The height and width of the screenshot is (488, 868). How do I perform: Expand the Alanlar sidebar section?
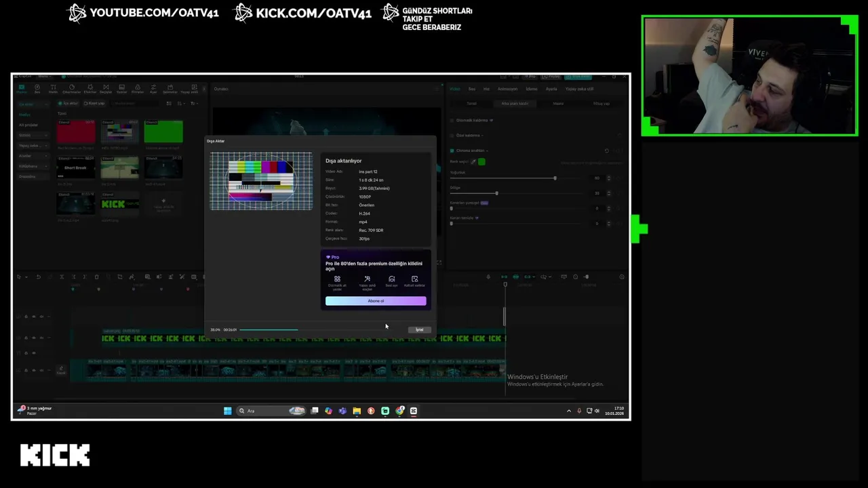pos(33,156)
